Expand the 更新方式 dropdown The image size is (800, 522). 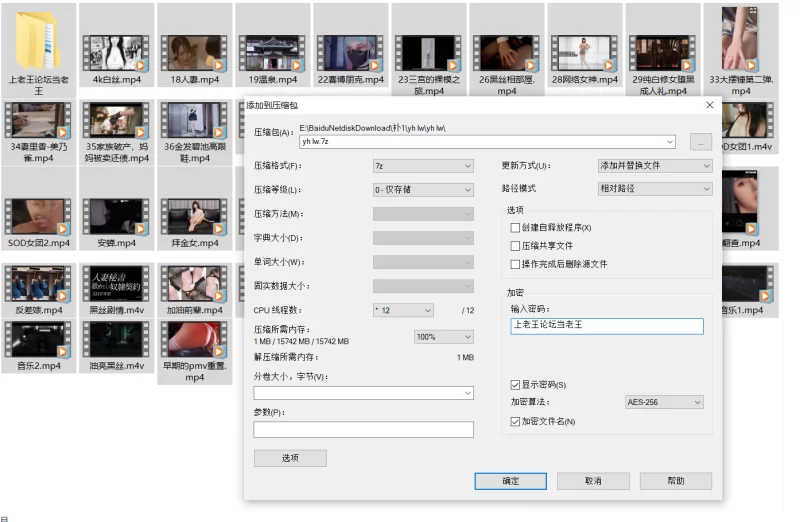654,166
